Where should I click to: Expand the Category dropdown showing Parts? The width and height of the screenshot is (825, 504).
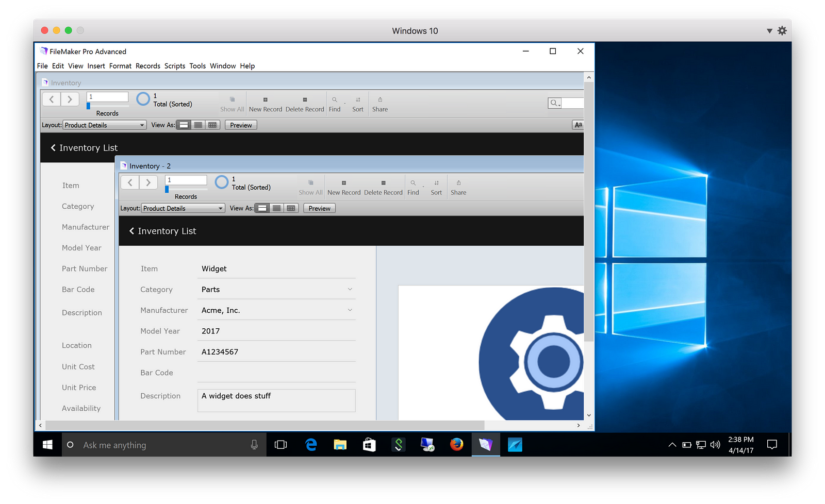click(x=350, y=289)
